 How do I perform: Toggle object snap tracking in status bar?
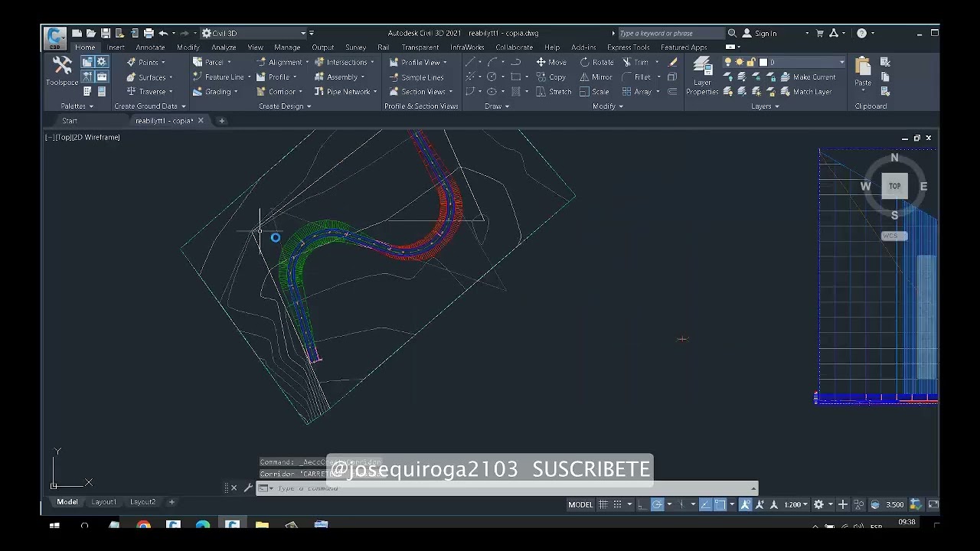click(x=705, y=504)
